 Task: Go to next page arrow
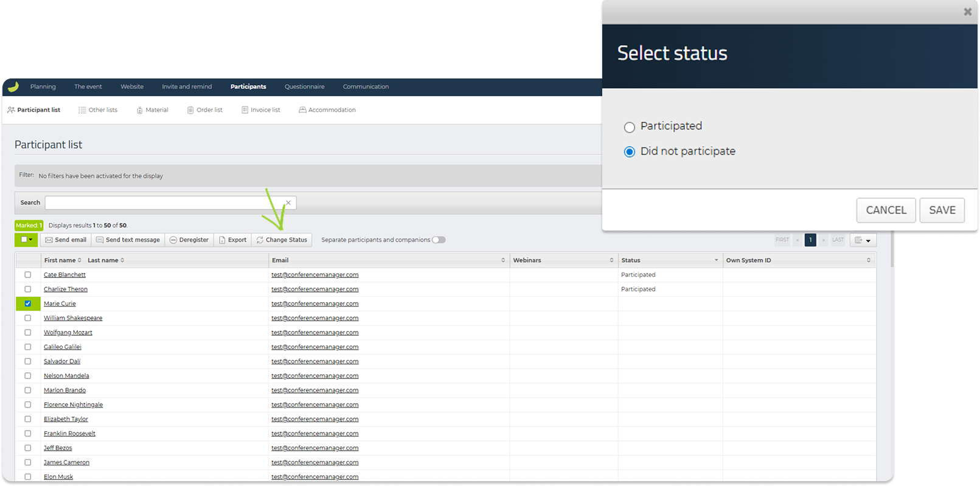[x=824, y=240]
